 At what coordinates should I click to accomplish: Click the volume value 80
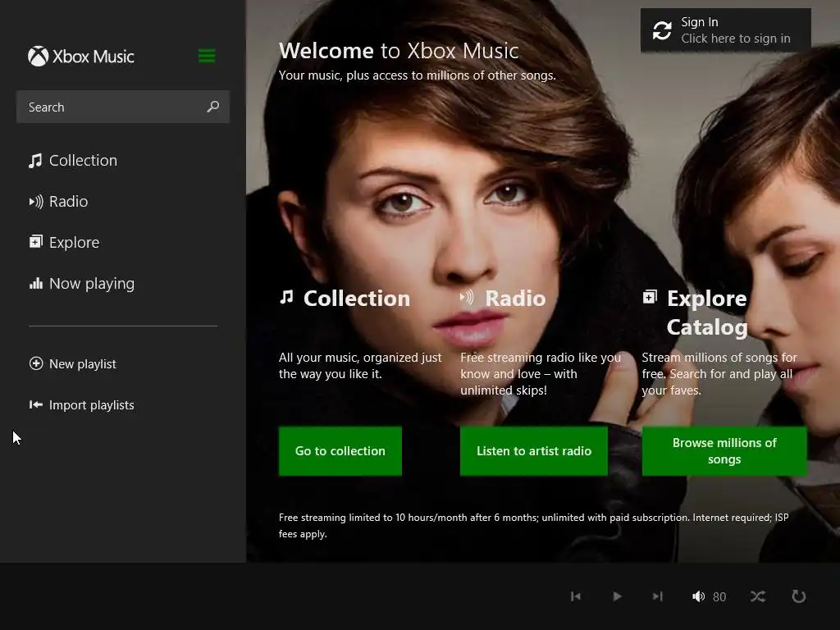point(719,597)
